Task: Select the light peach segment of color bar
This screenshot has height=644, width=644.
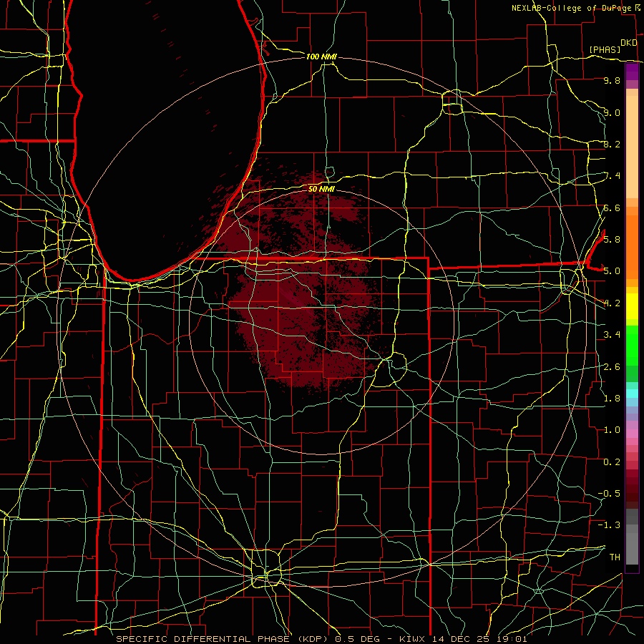Action: pos(632,147)
